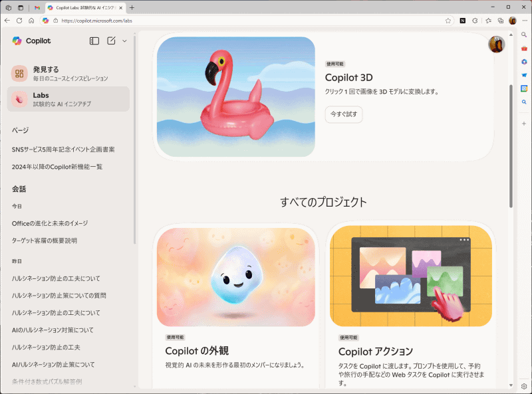Toggle favorites with the star icon
Screen dimensions: 532x394
488,20
